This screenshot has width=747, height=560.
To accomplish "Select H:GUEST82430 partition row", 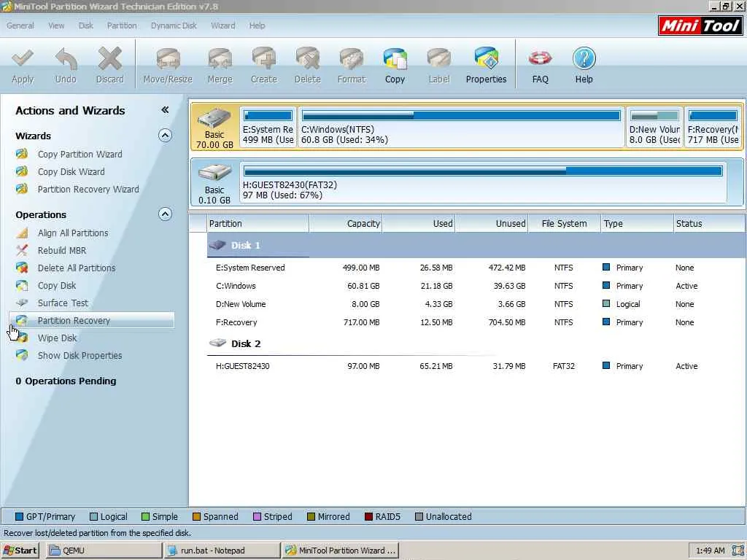I will pos(476,366).
